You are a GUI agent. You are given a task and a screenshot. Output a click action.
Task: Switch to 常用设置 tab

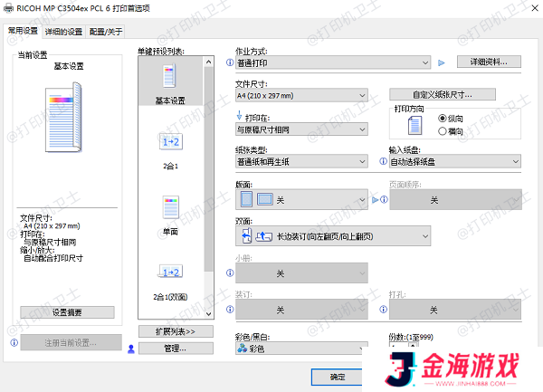tap(23, 31)
